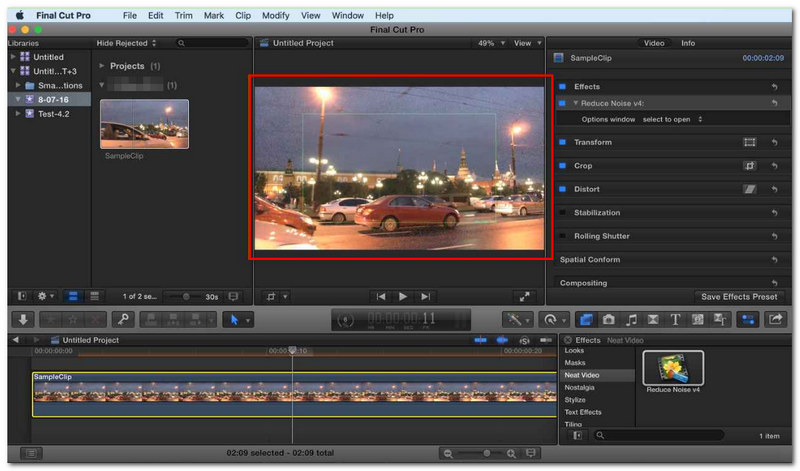Screen dimensions: 800x471
Task: Open the Hide Rejected filter dropdown
Action: tap(126, 43)
